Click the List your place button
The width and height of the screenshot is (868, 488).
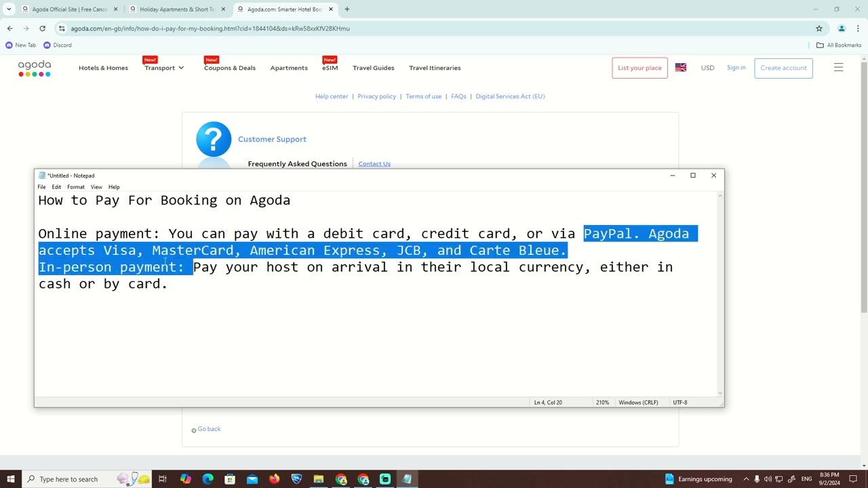point(639,68)
